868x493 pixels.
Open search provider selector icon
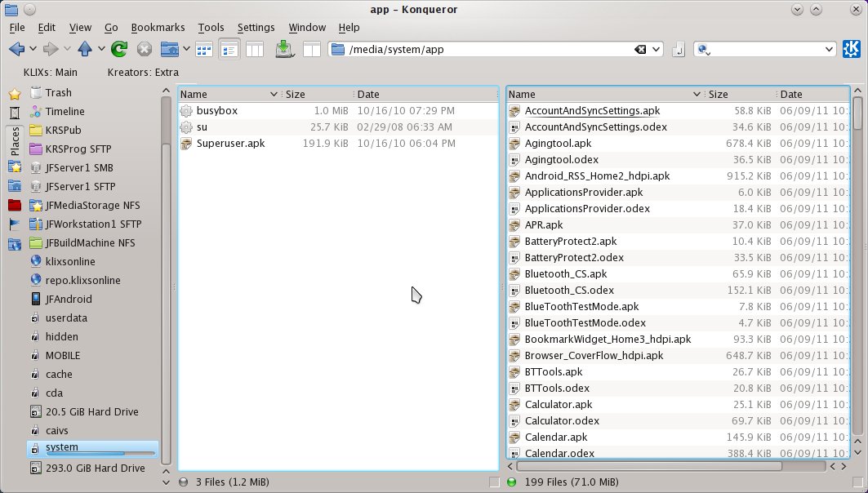(x=704, y=49)
